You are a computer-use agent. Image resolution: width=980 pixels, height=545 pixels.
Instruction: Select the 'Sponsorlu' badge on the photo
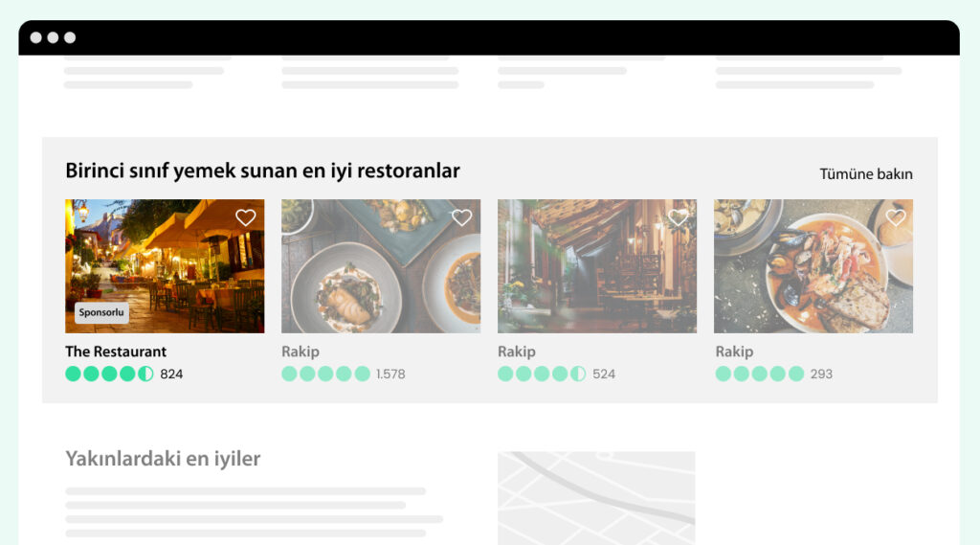click(101, 312)
